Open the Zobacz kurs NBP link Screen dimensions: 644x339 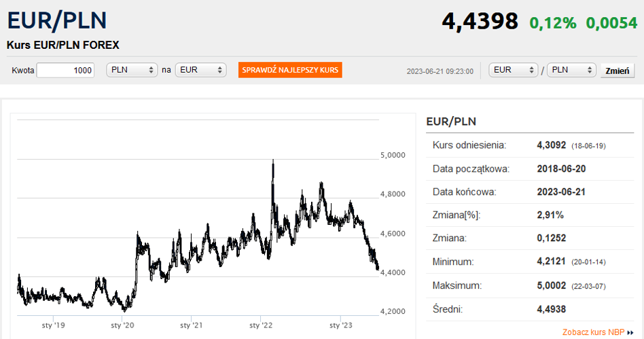tap(594, 332)
